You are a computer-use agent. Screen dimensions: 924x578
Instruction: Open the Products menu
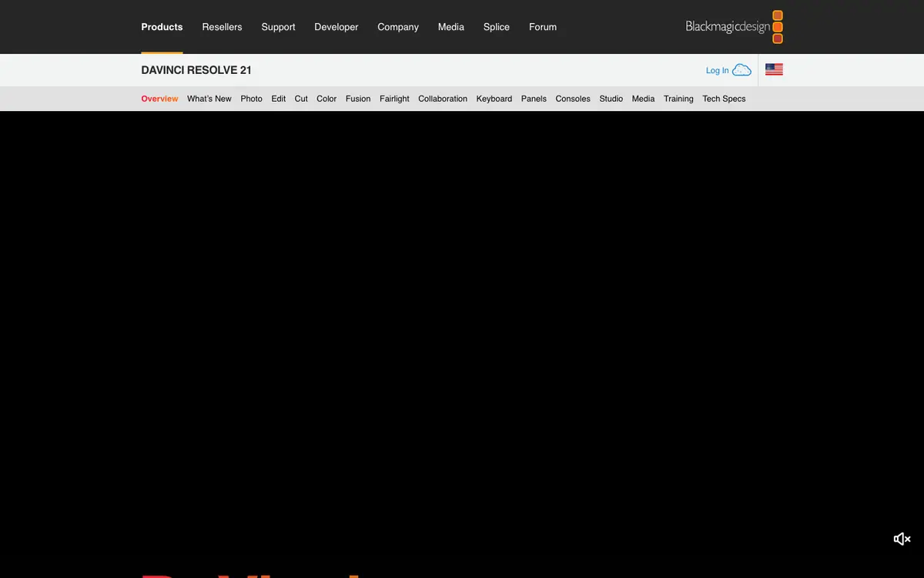pos(162,27)
